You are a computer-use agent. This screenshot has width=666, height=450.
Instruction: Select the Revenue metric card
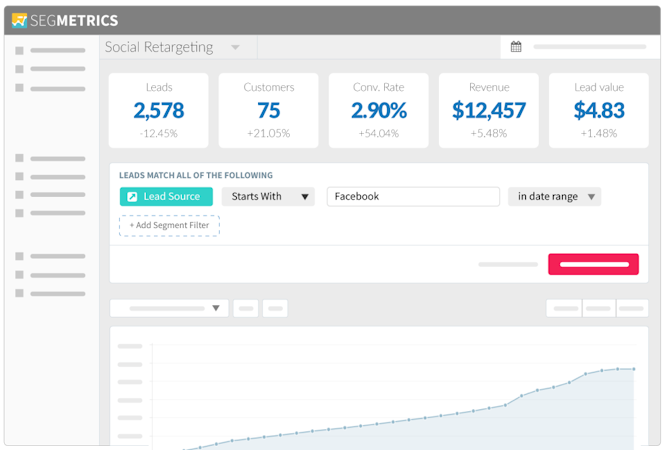(x=488, y=110)
